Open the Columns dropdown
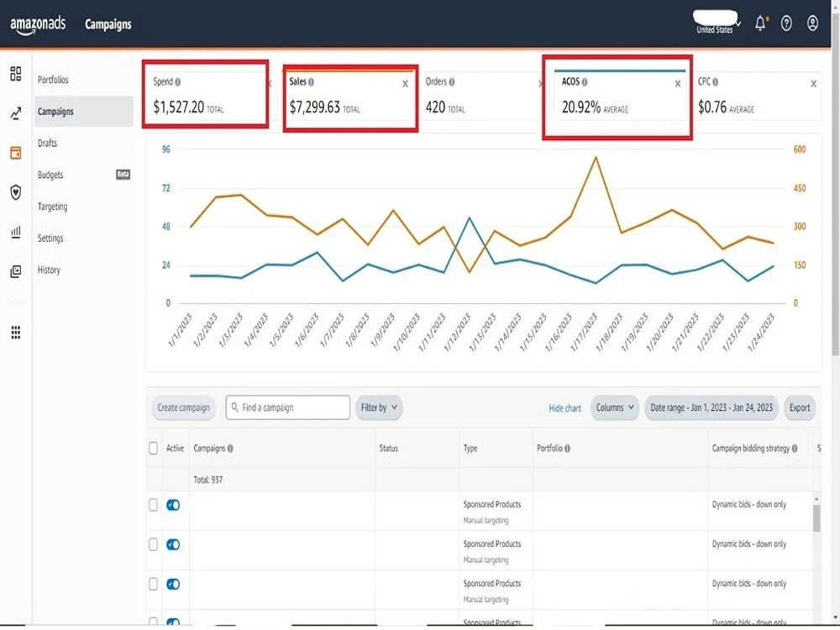This screenshot has width=840, height=630. point(615,407)
